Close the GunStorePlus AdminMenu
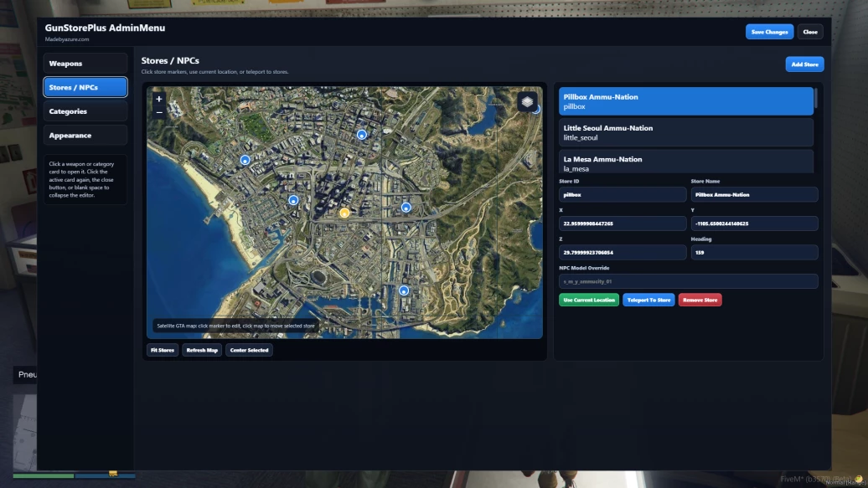Screen dimensions: 868x488 point(810,32)
